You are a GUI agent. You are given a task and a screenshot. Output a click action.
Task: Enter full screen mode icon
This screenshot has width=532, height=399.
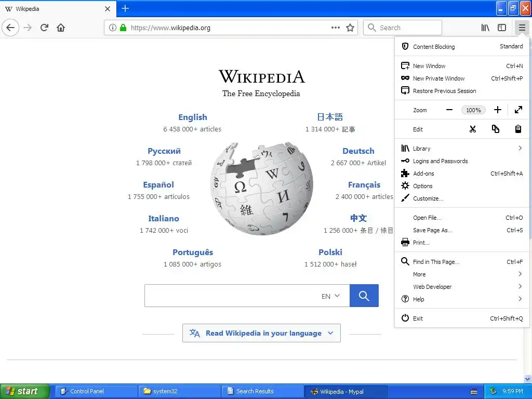(518, 110)
